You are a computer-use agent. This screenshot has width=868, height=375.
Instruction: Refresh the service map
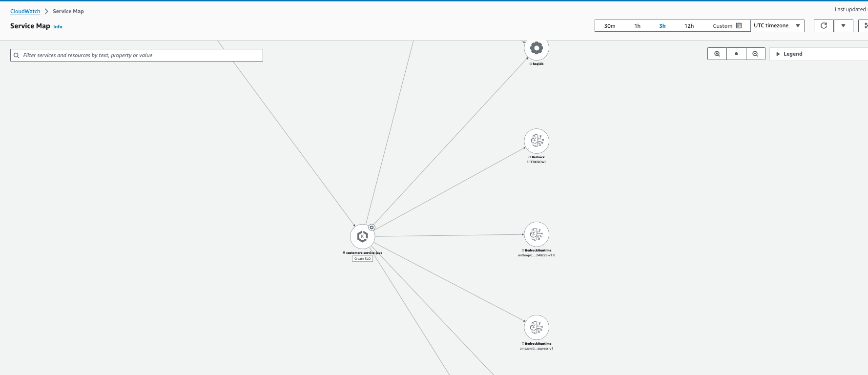pyautogui.click(x=824, y=26)
